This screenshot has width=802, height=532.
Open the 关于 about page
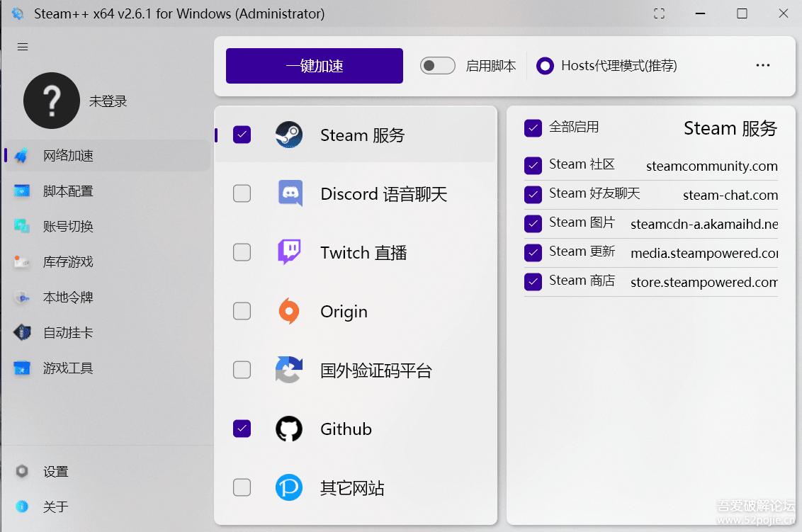click(55, 506)
